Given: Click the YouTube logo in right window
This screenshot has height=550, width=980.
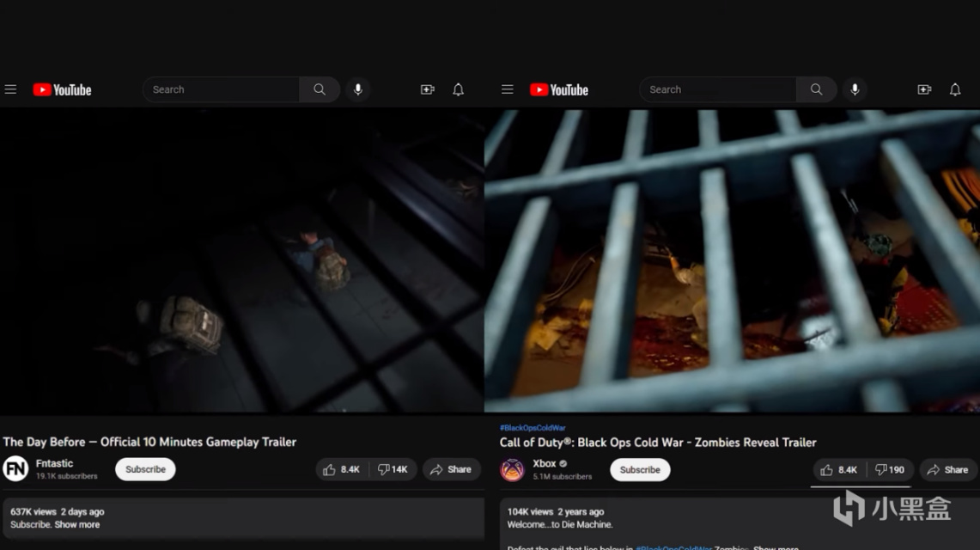Looking at the screenshot, I should tap(559, 90).
